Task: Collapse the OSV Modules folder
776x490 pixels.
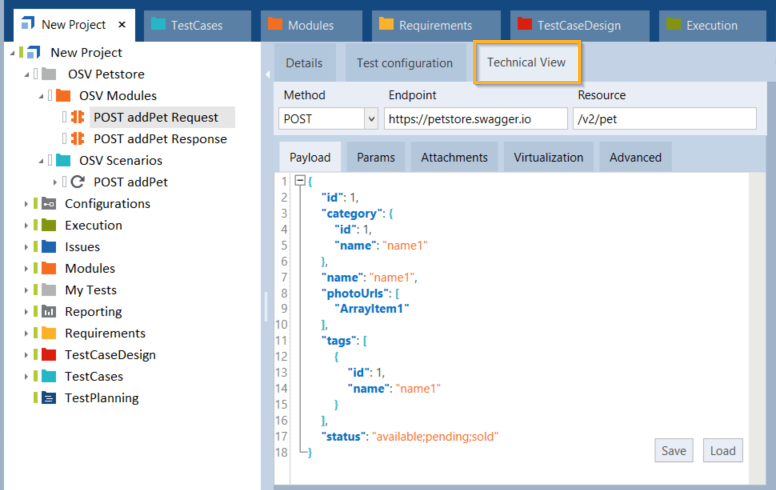Action: click(x=41, y=96)
